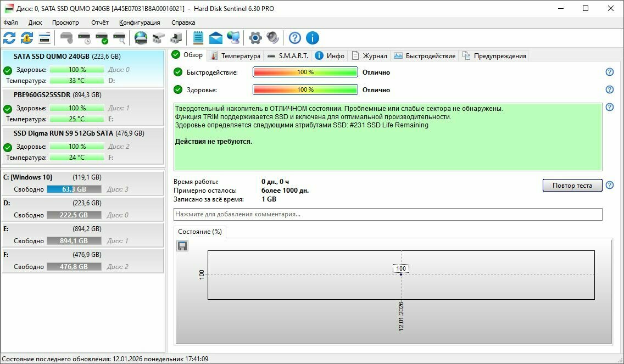Click the disk with binoculars icon
624x364 pixels.
[158, 38]
